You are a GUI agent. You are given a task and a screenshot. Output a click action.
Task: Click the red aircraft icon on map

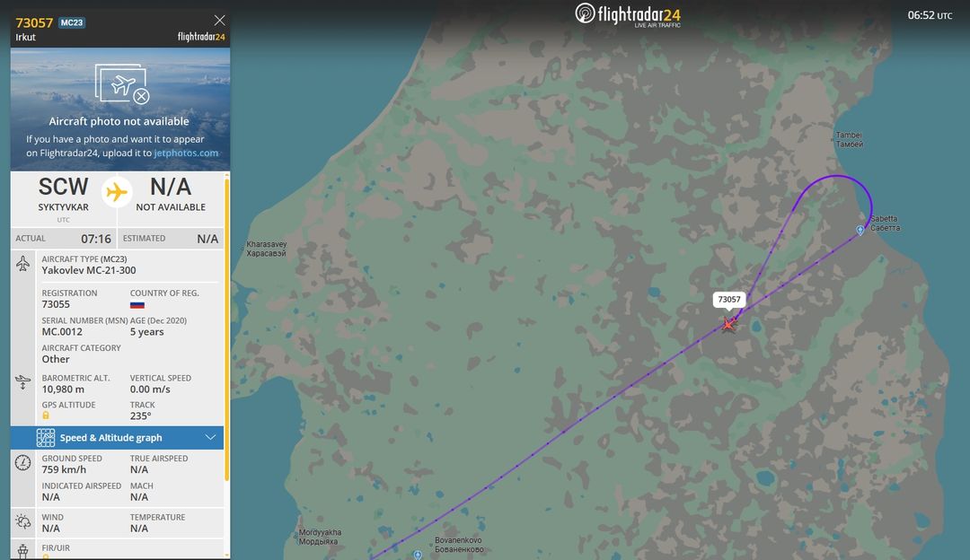(729, 323)
